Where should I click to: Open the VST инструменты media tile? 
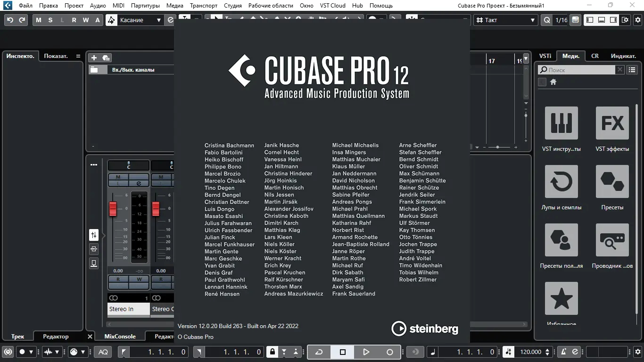coord(561,123)
